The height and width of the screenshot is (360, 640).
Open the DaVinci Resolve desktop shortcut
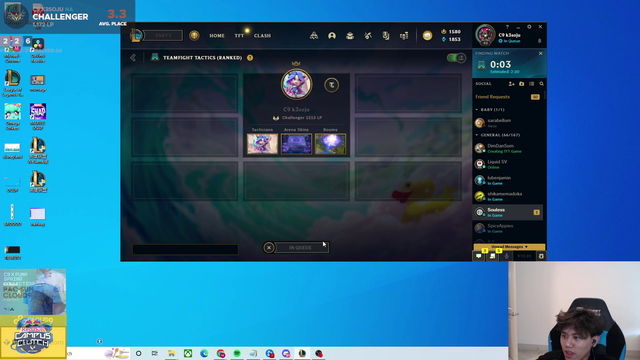[38, 49]
